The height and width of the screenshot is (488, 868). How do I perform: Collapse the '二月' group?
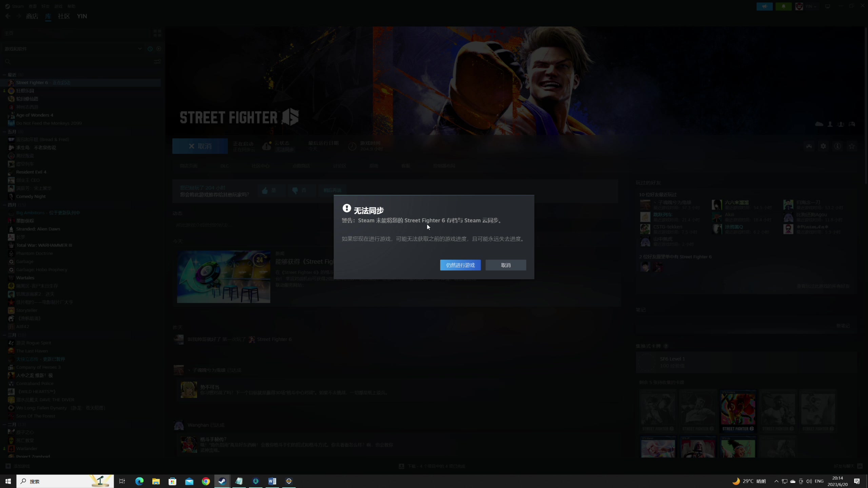4,425
